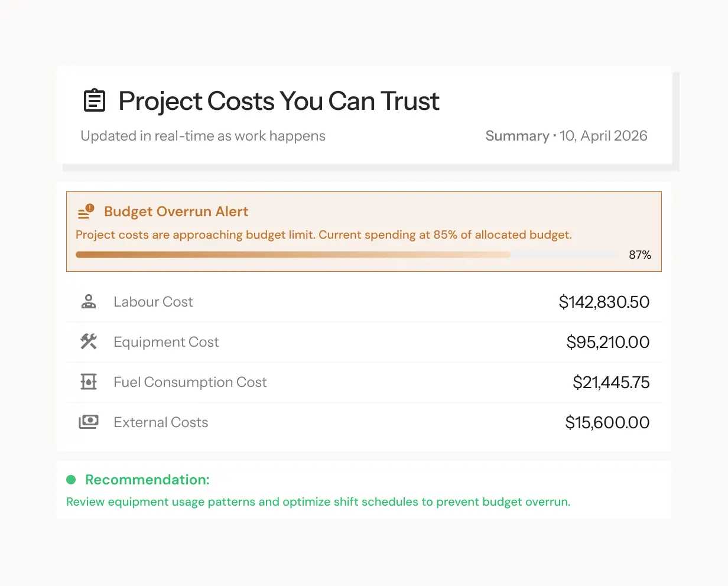Click the Budget Overrun Alert warning icon
Viewport: 728px width, 586px height.
[x=86, y=211]
